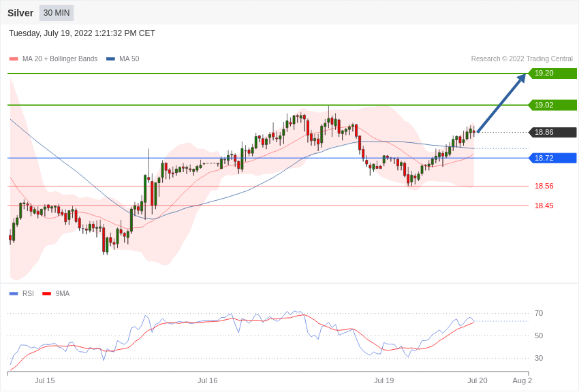Toggle the RSI legend entry
Viewport: 579px width, 392px height.
point(21,293)
